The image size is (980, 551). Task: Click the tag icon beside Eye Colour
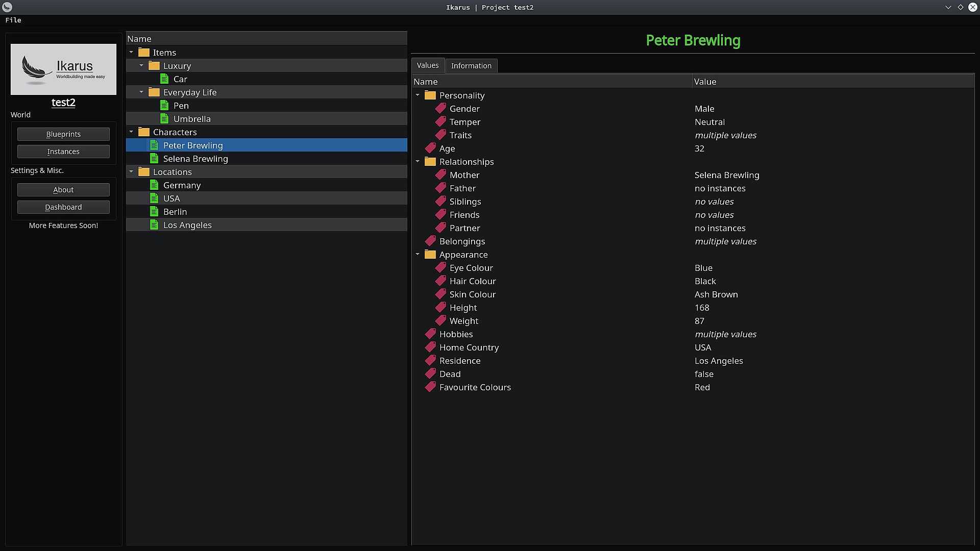coord(440,268)
